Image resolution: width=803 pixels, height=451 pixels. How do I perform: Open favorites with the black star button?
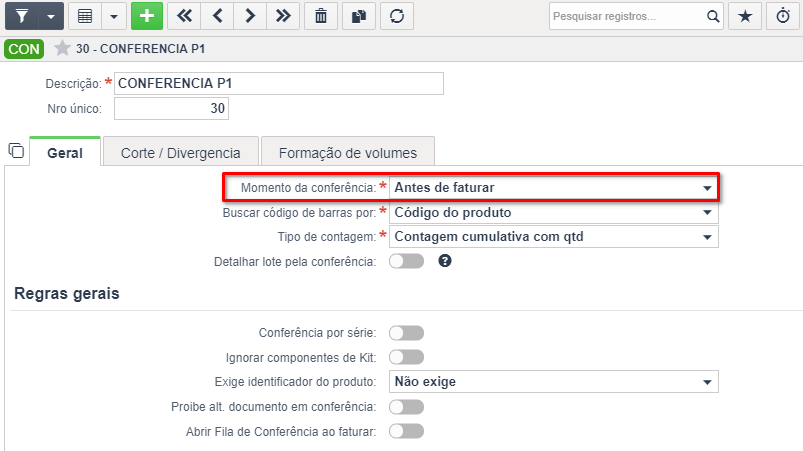745,16
